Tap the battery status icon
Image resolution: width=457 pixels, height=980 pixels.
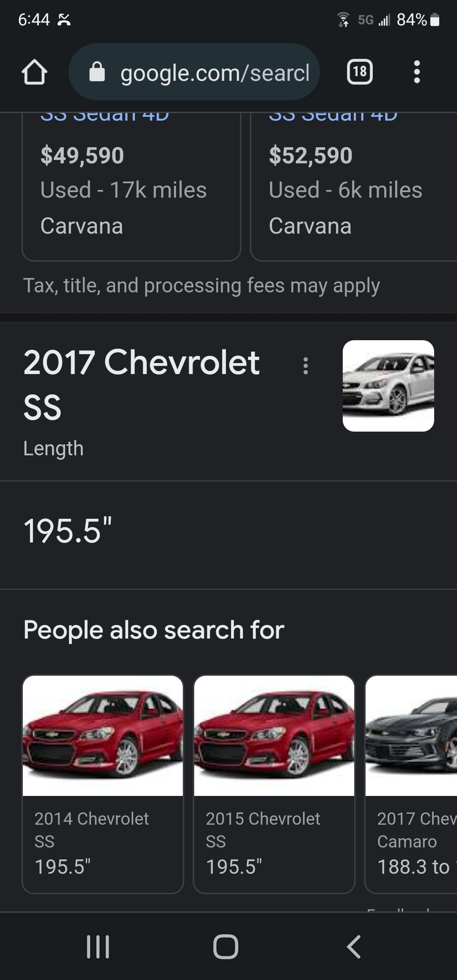pyautogui.click(x=435, y=20)
